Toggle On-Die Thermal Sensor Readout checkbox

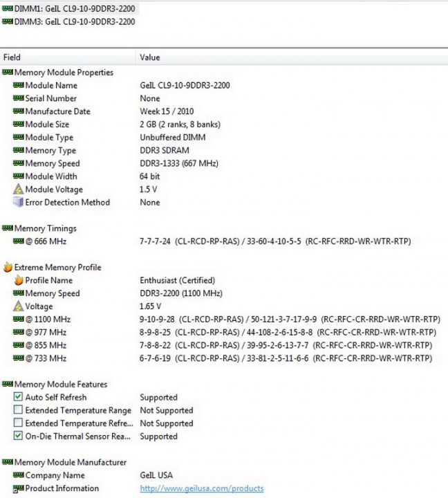click(18, 436)
